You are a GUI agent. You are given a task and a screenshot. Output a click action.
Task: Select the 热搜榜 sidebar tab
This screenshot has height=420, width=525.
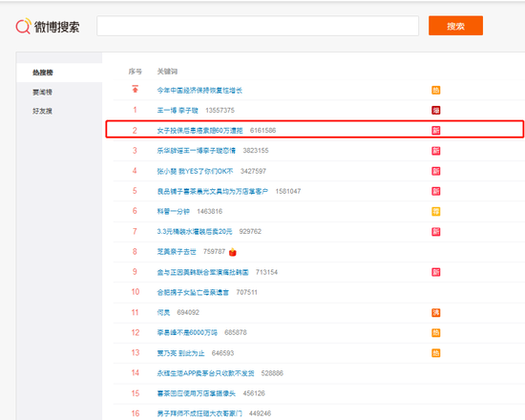click(x=43, y=73)
